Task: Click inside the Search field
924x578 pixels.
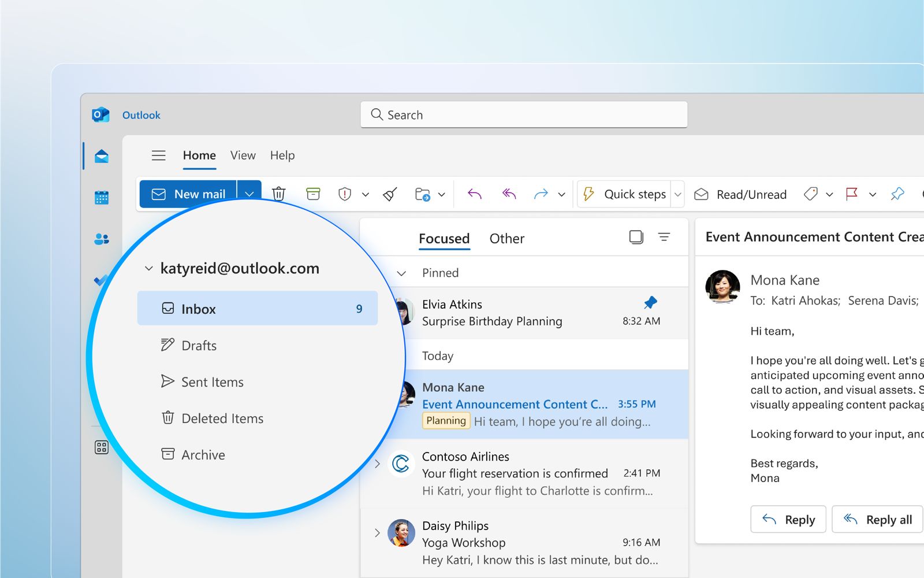Action: click(x=523, y=114)
